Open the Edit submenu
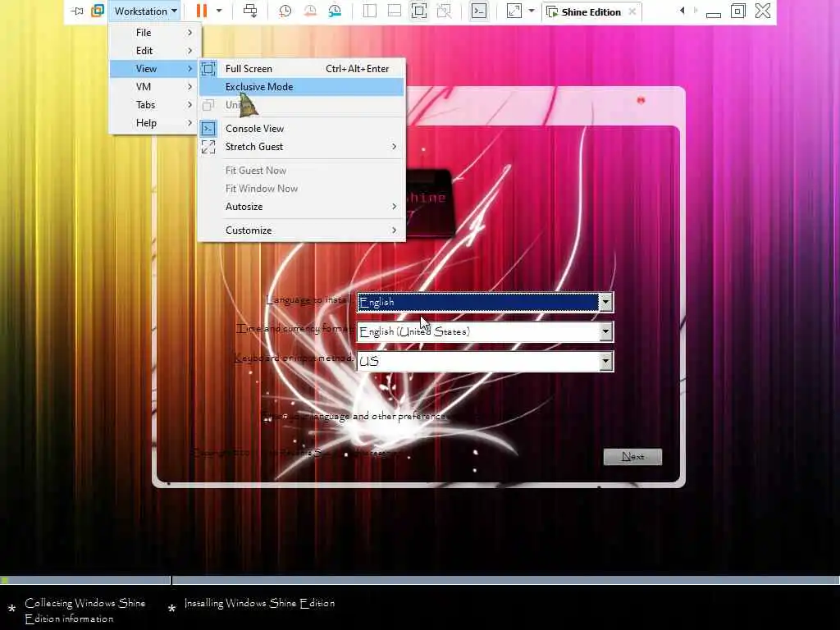 coord(153,51)
